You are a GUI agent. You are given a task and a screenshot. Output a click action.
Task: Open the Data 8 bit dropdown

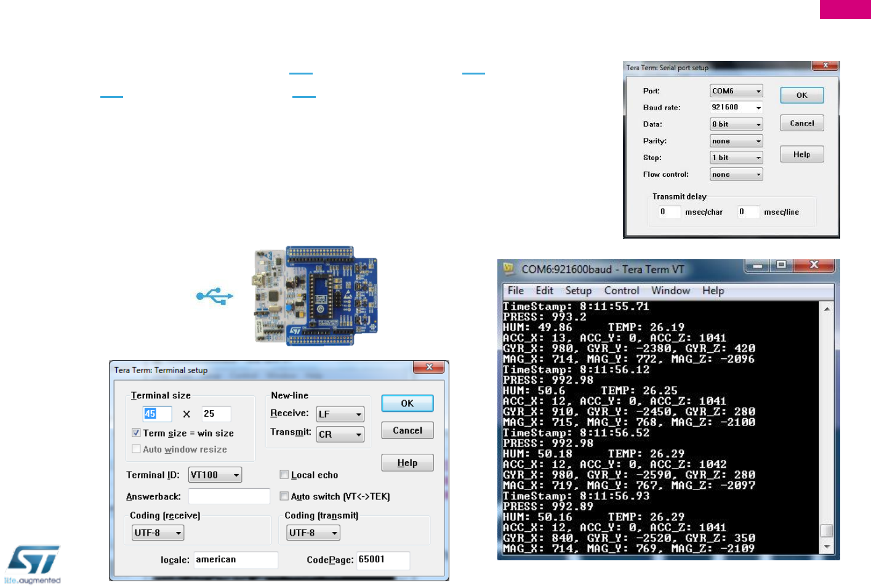(x=736, y=124)
